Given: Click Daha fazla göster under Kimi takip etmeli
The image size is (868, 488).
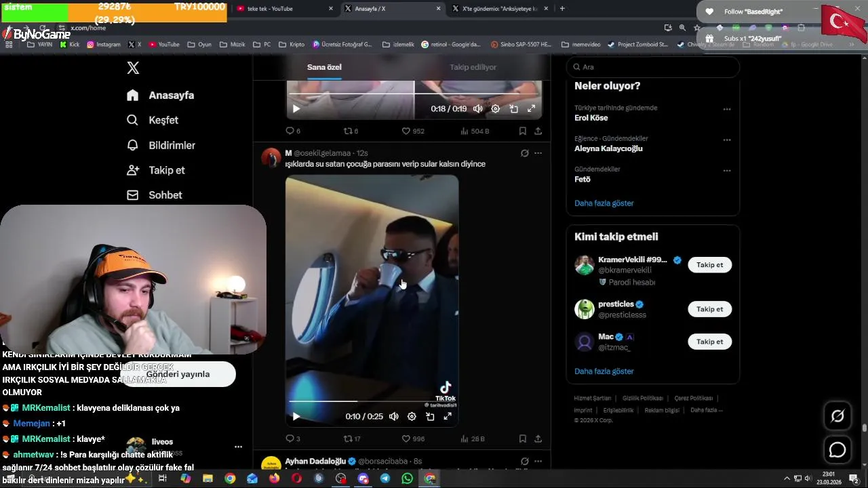Looking at the screenshot, I should (604, 371).
